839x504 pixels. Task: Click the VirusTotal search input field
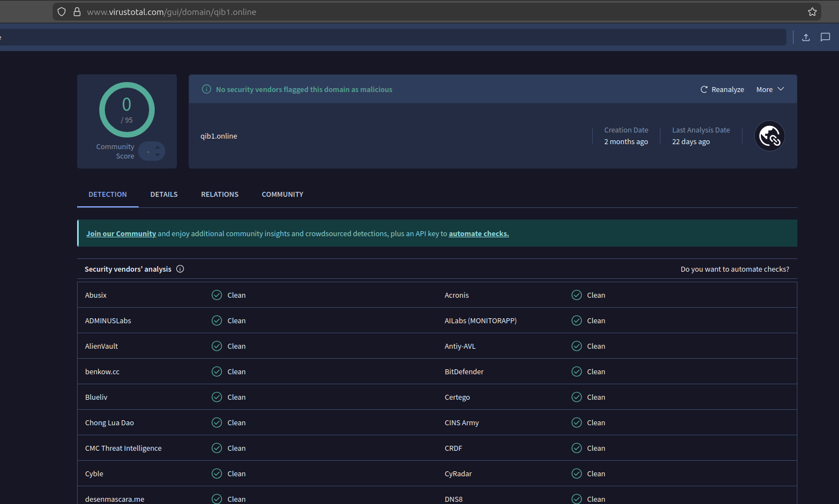click(388, 37)
